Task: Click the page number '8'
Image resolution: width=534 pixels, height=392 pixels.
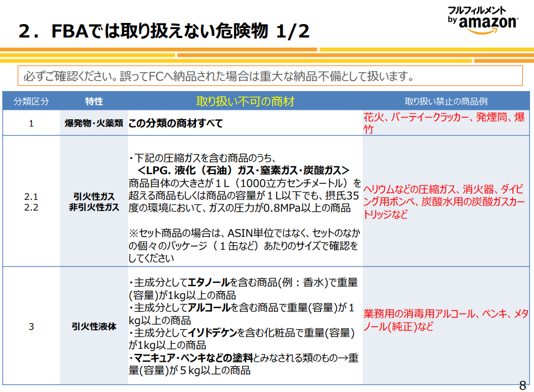Action: [x=522, y=385]
